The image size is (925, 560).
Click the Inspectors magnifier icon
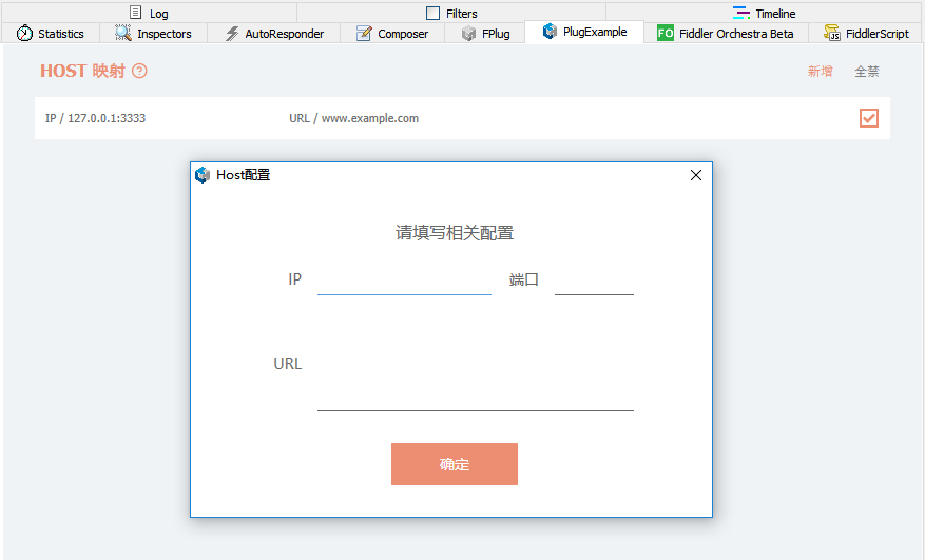(x=123, y=33)
